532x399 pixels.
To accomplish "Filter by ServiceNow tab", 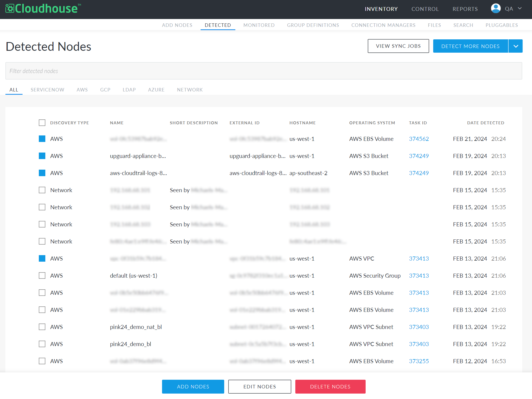I will 47,90.
